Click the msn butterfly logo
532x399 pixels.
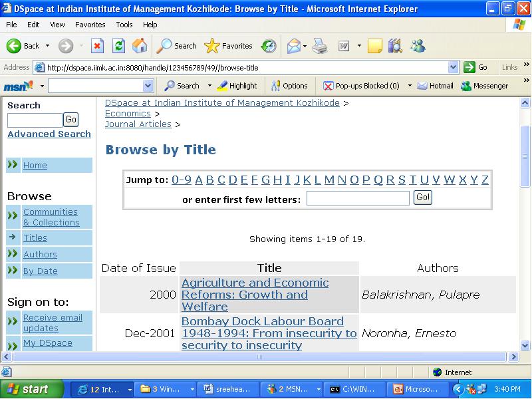19,86
